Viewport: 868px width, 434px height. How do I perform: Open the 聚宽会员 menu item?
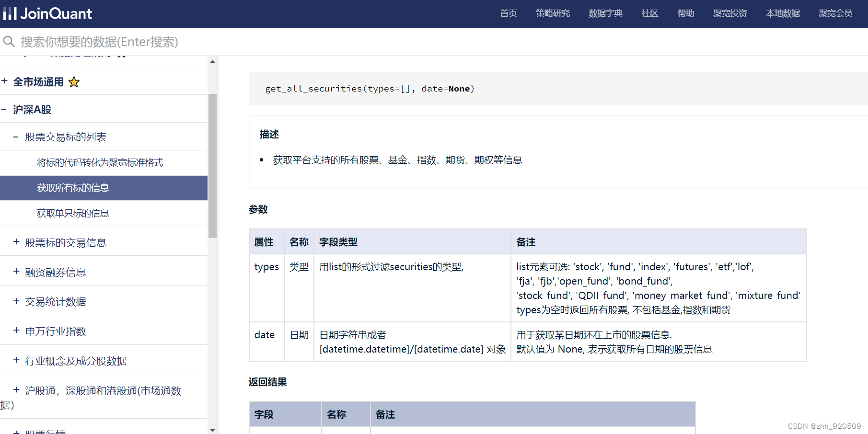(x=835, y=13)
